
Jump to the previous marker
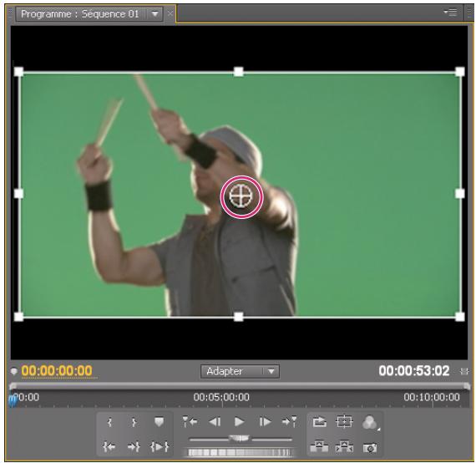tap(190, 422)
